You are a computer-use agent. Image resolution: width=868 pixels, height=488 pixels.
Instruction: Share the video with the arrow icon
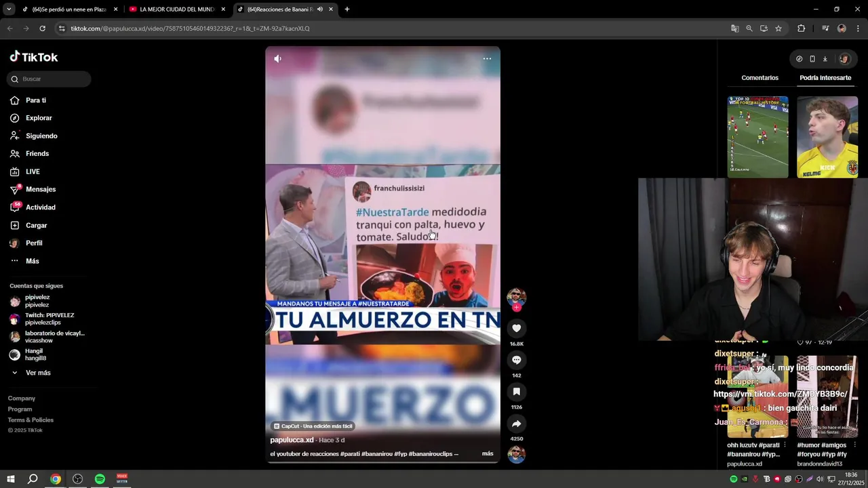[516, 424]
